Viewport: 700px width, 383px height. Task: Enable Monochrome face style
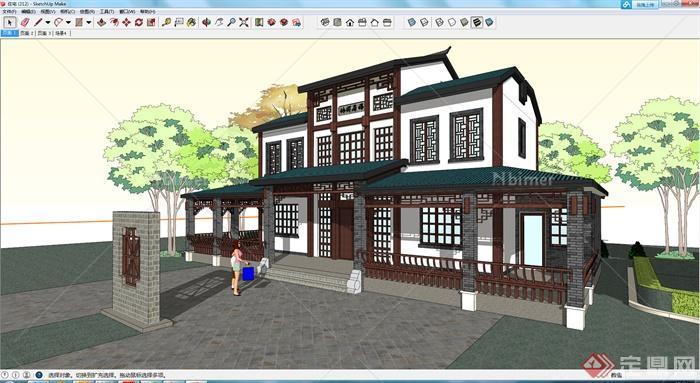(490, 22)
